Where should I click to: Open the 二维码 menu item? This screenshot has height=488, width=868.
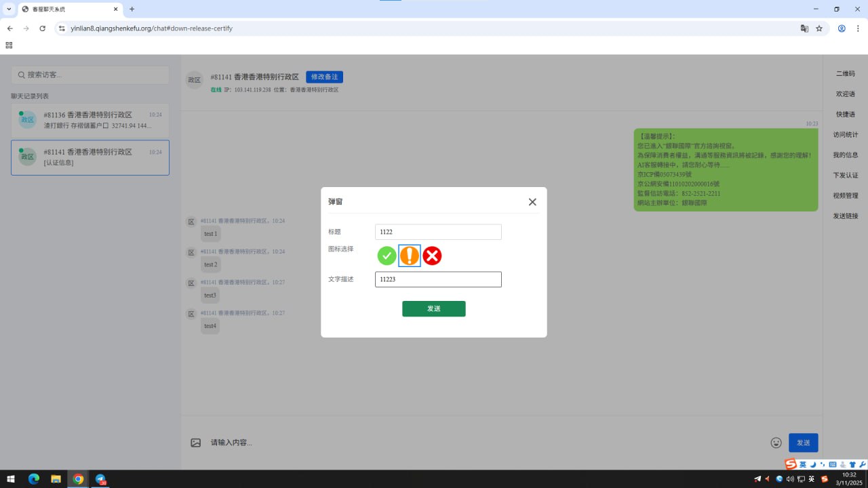[845, 74]
